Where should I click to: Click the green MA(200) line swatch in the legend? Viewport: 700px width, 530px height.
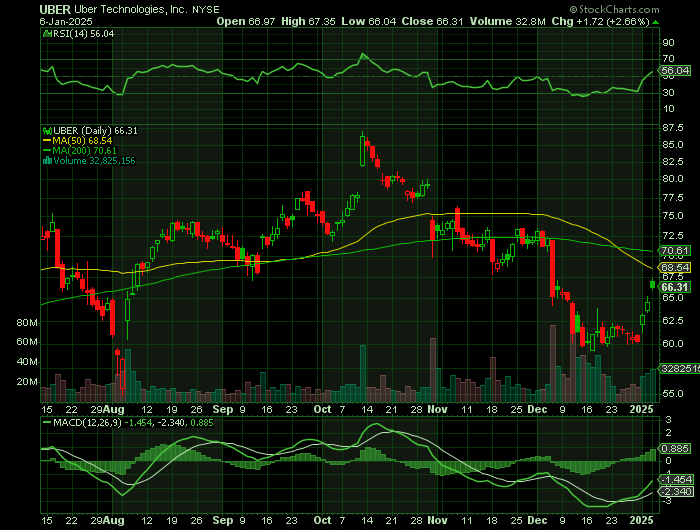47,150
